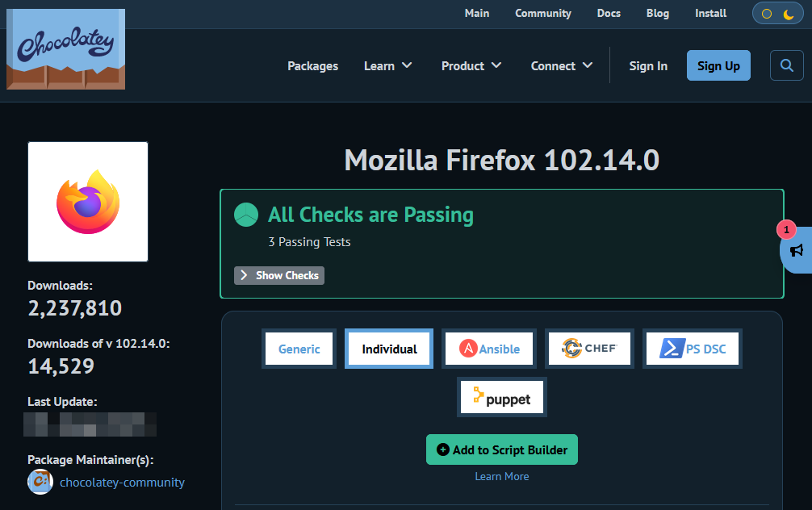This screenshot has width=812, height=510.
Task: Click the Chocolatey logo
Action: click(65, 49)
